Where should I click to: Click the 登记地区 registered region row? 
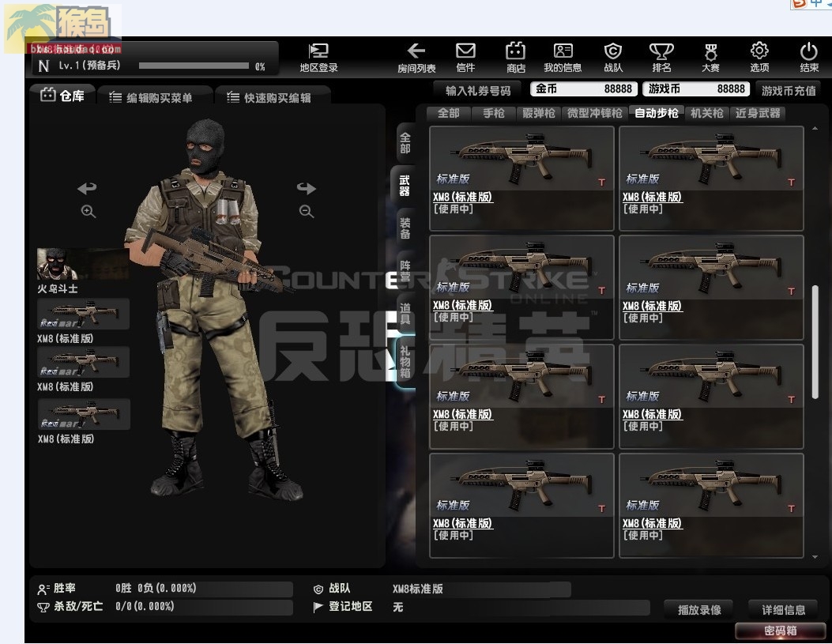(x=481, y=607)
